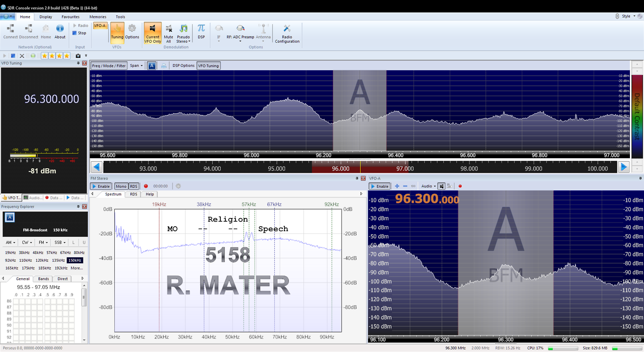The image size is (644, 352).
Task: Switch to Bands tab in Frequency Explorer
Action: [44, 278]
